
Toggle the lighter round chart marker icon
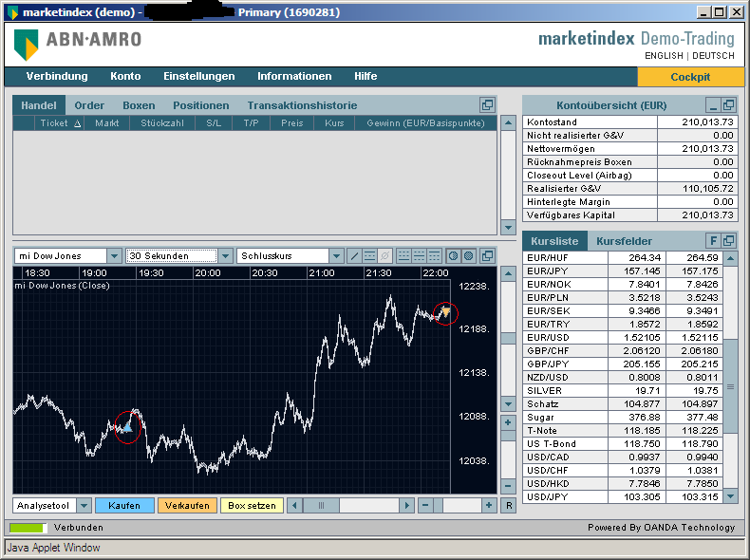pos(454,256)
